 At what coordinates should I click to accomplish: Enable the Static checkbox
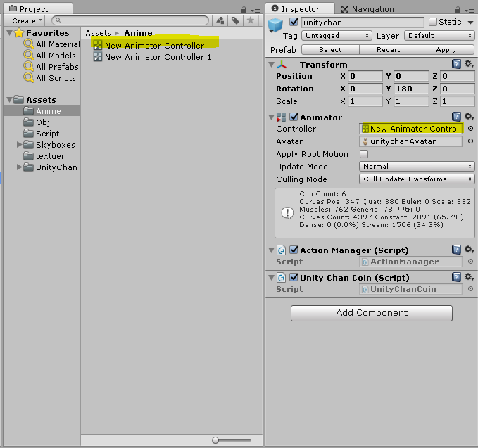[x=432, y=22]
